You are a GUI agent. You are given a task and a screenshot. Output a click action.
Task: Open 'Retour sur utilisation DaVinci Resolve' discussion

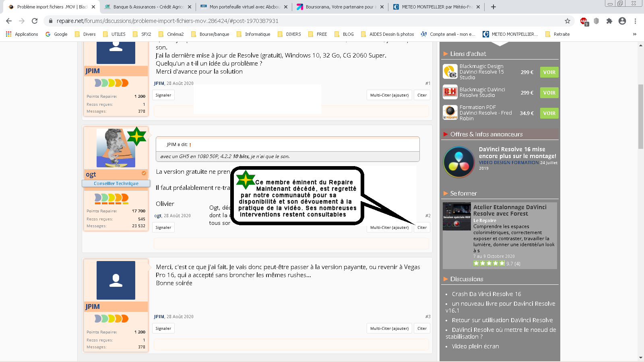502,320
